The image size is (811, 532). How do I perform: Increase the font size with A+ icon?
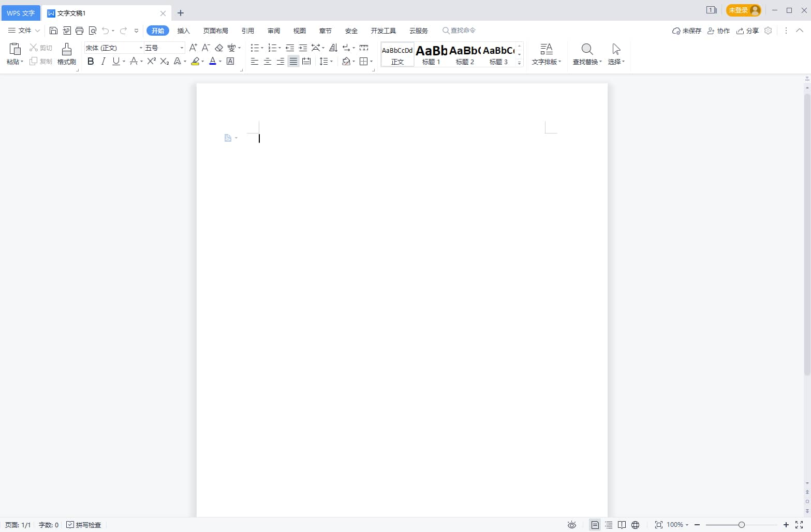[193, 48]
